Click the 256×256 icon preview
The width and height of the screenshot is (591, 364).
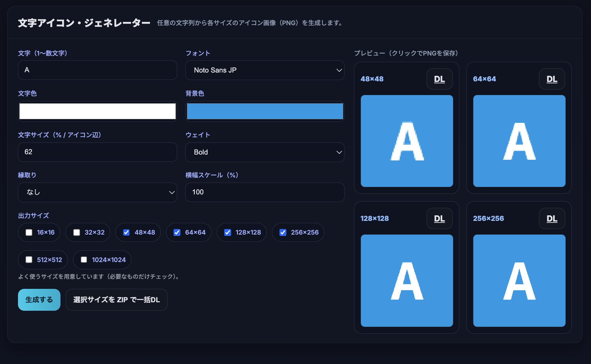tap(519, 281)
